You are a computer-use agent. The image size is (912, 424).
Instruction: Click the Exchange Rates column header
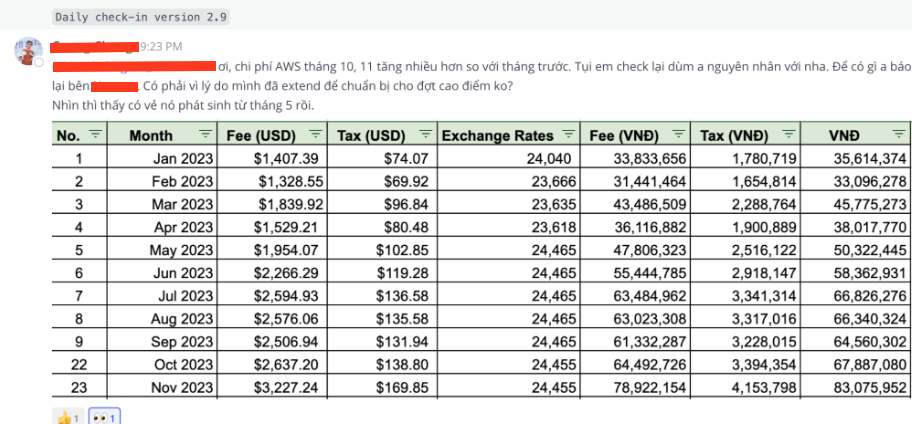498,136
